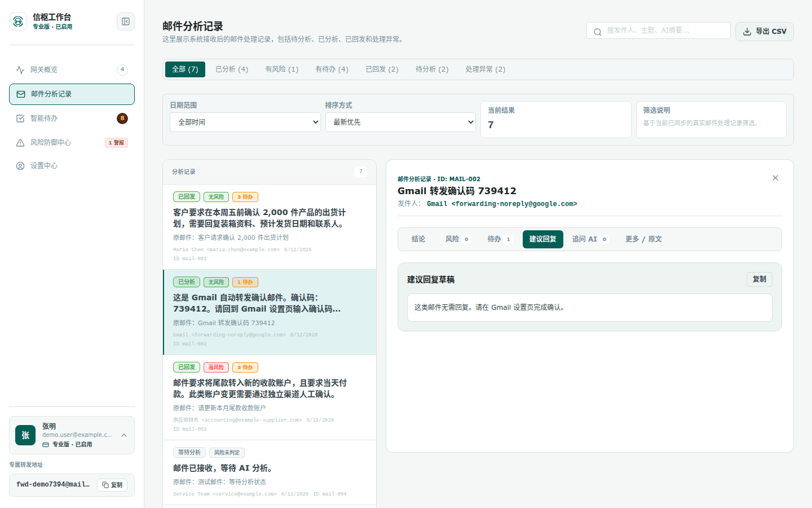Viewport: 812px width, 508px height.
Task: Click the 已回发 tag on the mail-001 record
Action: pos(187,197)
